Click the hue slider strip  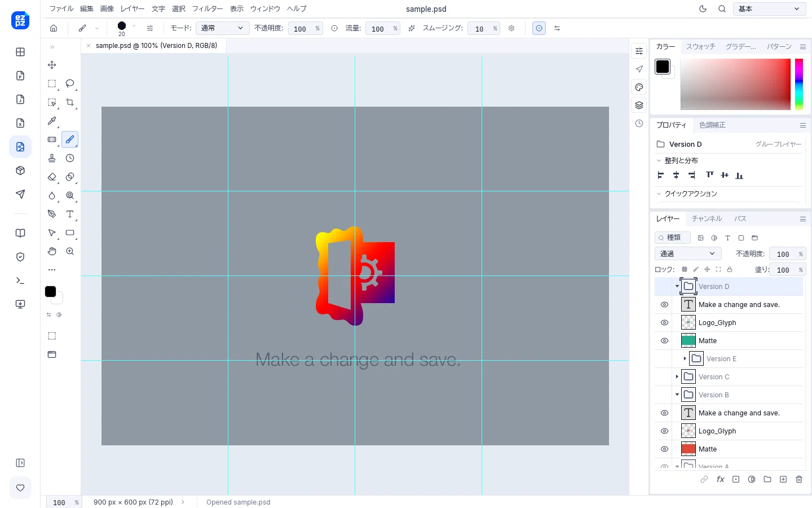(x=799, y=84)
